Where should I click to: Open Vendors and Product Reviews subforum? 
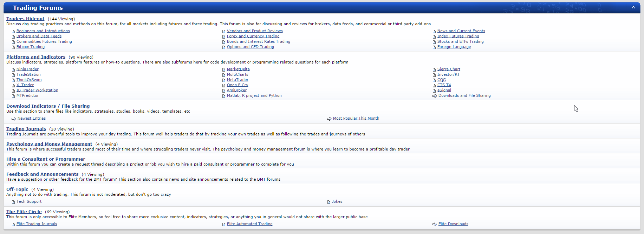(x=255, y=31)
